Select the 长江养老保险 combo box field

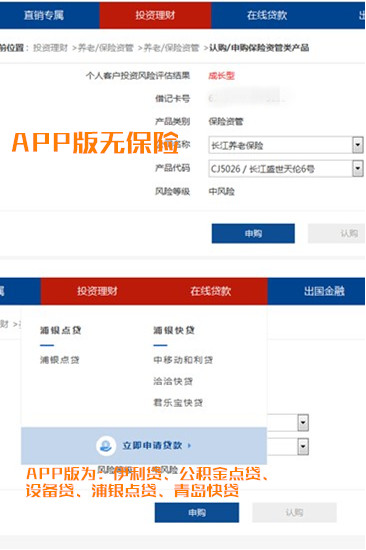pyautogui.click(x=286, y=145)
